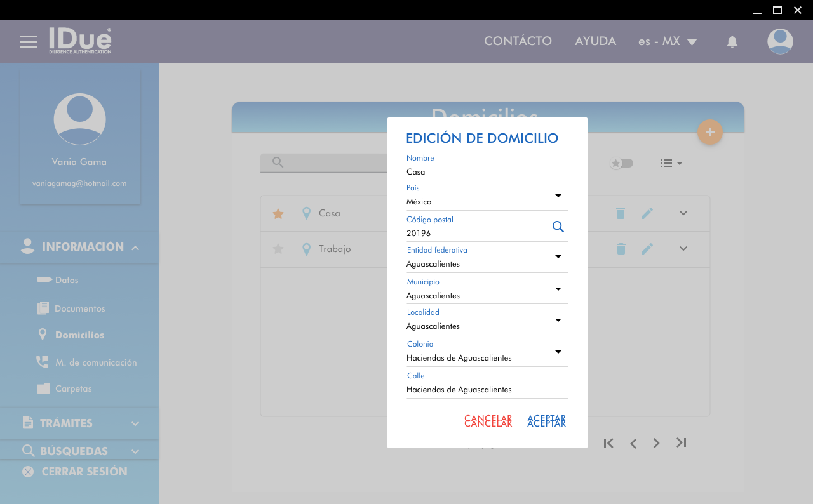
Task: Open the Documentos sidebar item
Action: [79, 308]
